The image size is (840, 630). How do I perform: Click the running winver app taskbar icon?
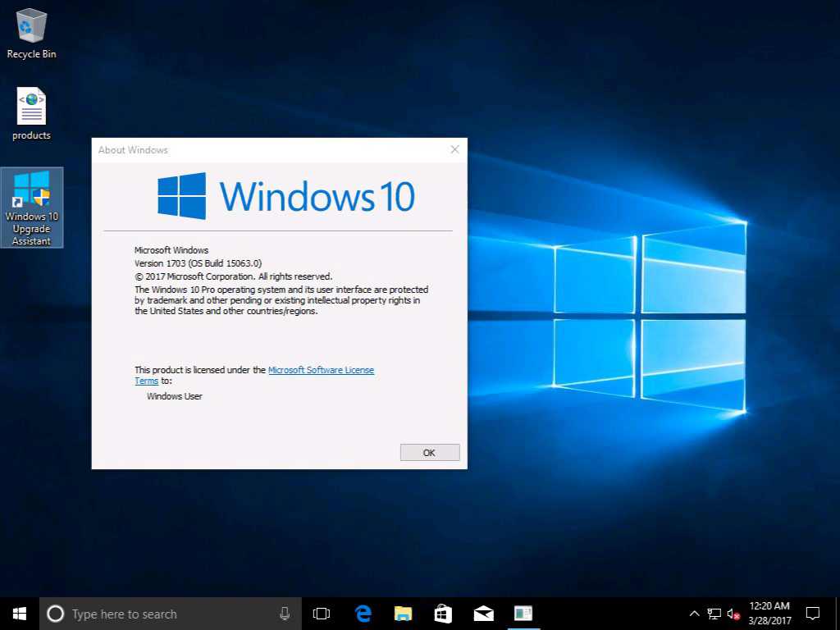pos(523,614)
